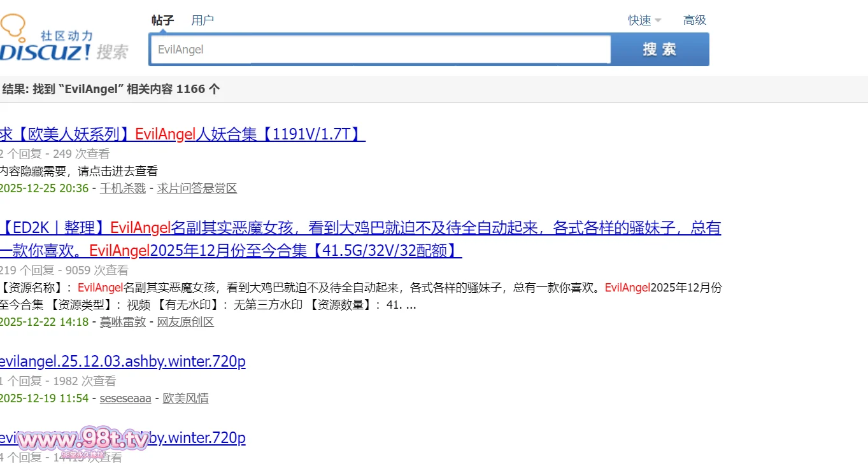
Task: Switch to the 用户 search tab
Action: point(203,20)
